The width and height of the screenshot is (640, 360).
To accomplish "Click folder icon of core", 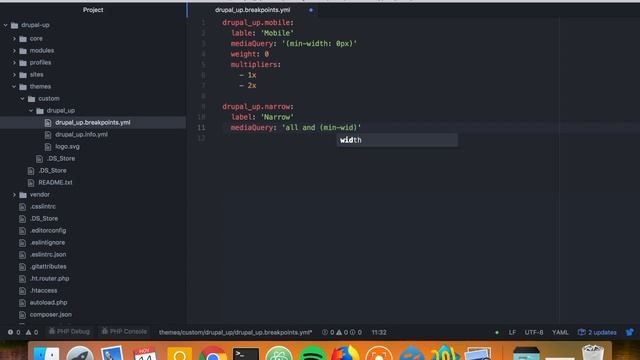I will pyautogui.click(x=23, y=39).
